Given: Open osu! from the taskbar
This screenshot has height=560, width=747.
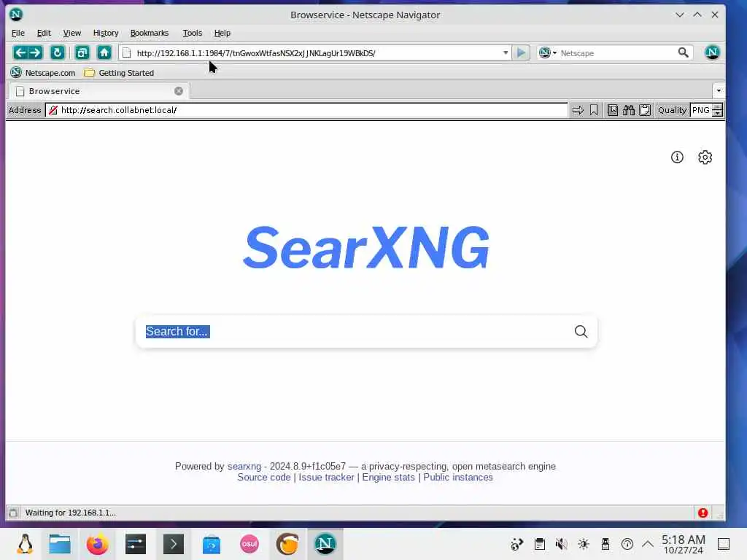Looking at the screenshot, I should coord(249,544).
